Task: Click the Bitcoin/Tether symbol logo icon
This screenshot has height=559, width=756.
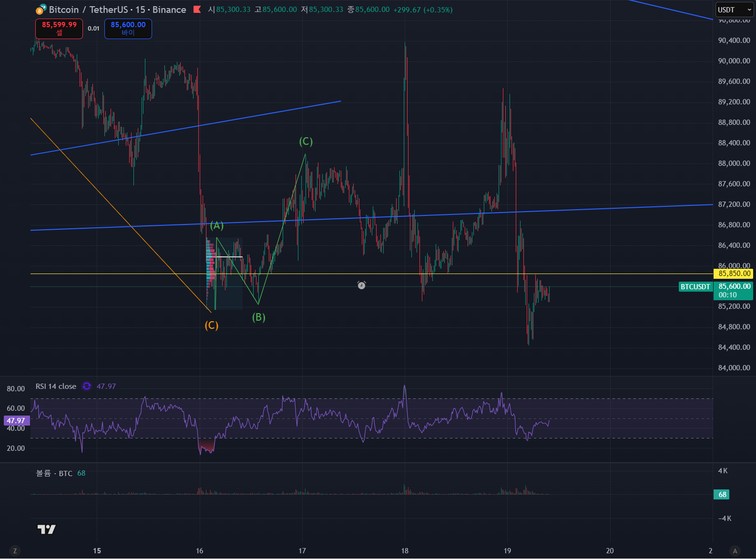Action: [x=41, y=9]
